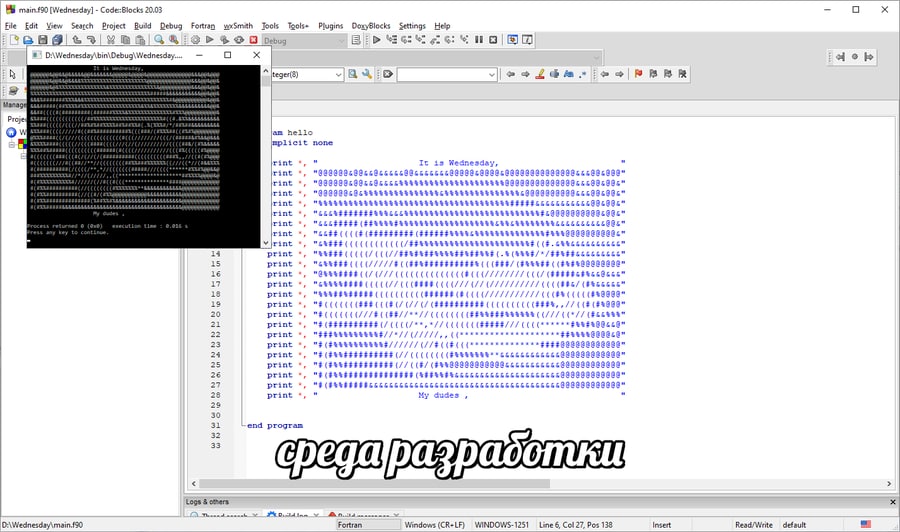This screenshot has height=532, width=900.
Task: Click the Next bookmark flag icon
Action: 668,74
